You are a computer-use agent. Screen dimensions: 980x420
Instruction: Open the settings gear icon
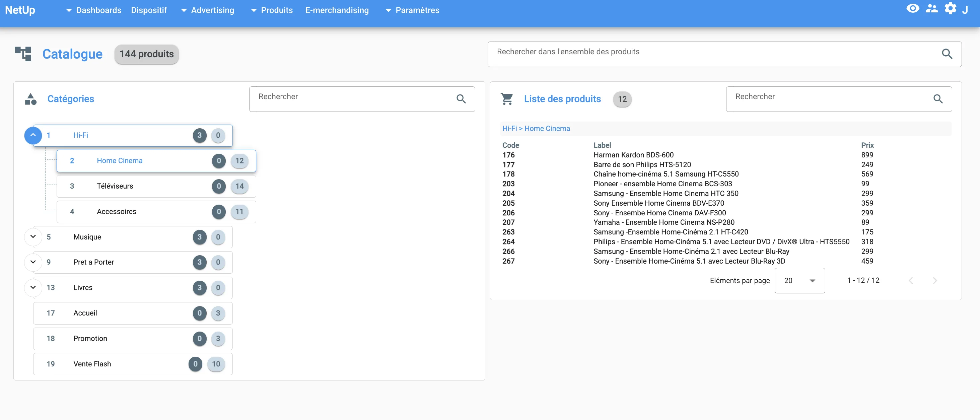click(x=950, y=9)
